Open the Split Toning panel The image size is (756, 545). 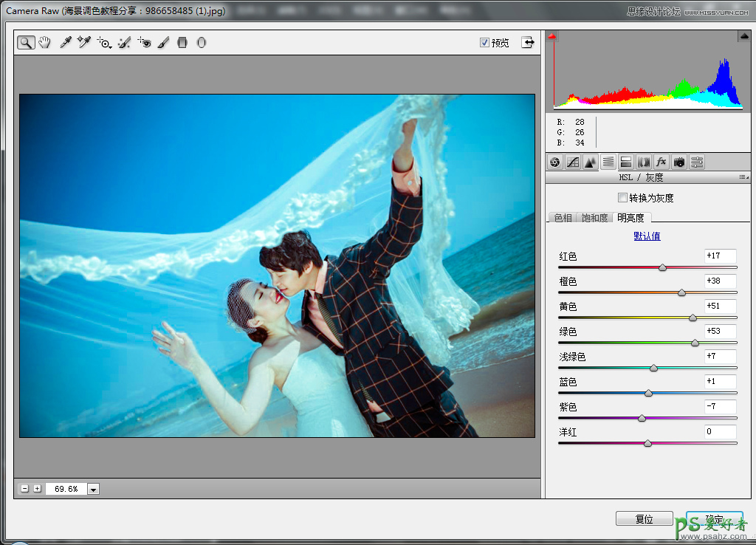click(625, 162)
